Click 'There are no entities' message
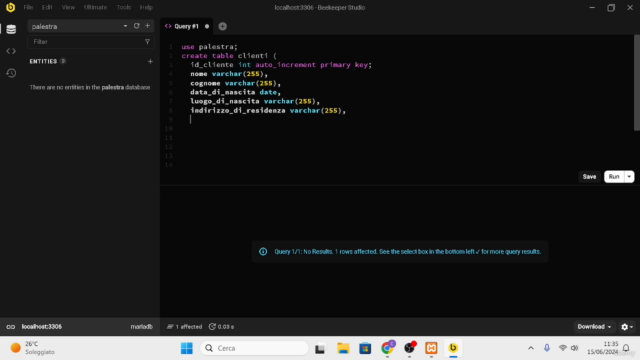 [x=90, y=87]
